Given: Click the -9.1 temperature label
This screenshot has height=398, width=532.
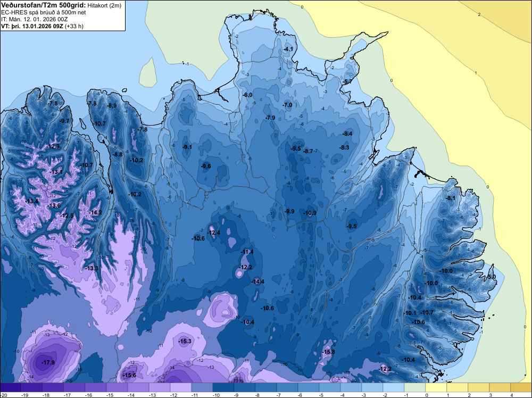Looking at the screenshot, I should pyautogui.click(x=187, y=147).
